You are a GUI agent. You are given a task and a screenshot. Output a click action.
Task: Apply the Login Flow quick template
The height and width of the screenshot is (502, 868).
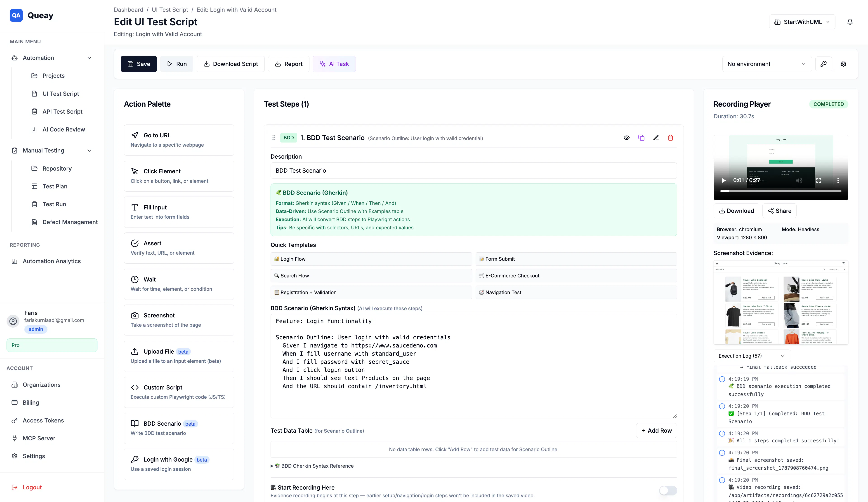371,259
